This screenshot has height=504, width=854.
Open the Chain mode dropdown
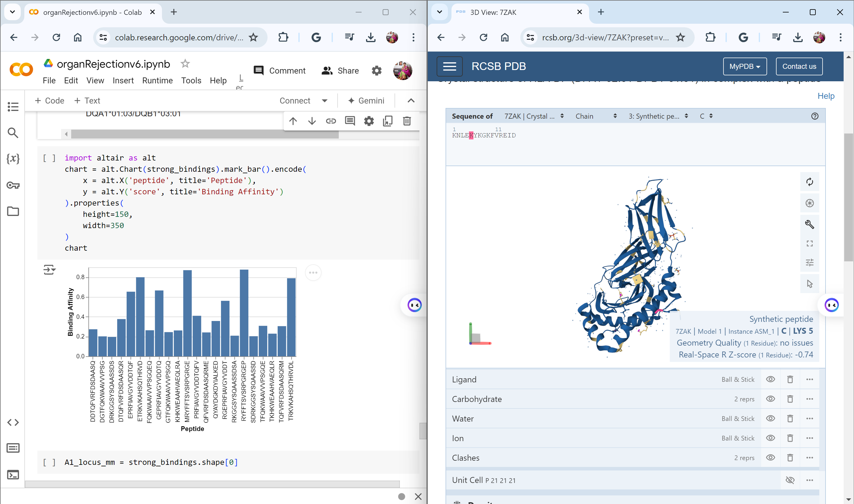pyautogui.click(x=596, y=116)
